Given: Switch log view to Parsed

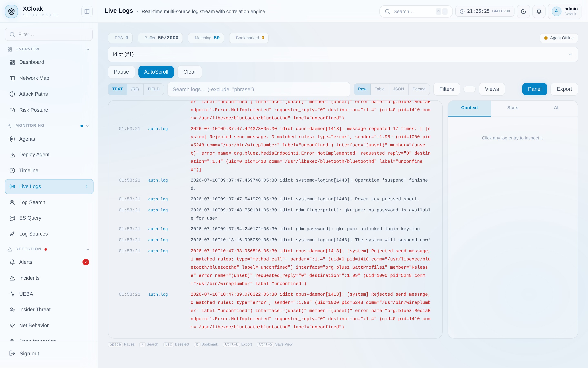Looking at the screenshot, I should (419, 89).
